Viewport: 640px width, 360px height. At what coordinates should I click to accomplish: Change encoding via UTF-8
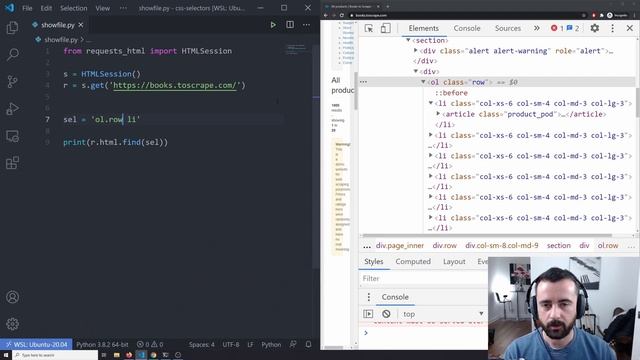click(x=231, y=344)
